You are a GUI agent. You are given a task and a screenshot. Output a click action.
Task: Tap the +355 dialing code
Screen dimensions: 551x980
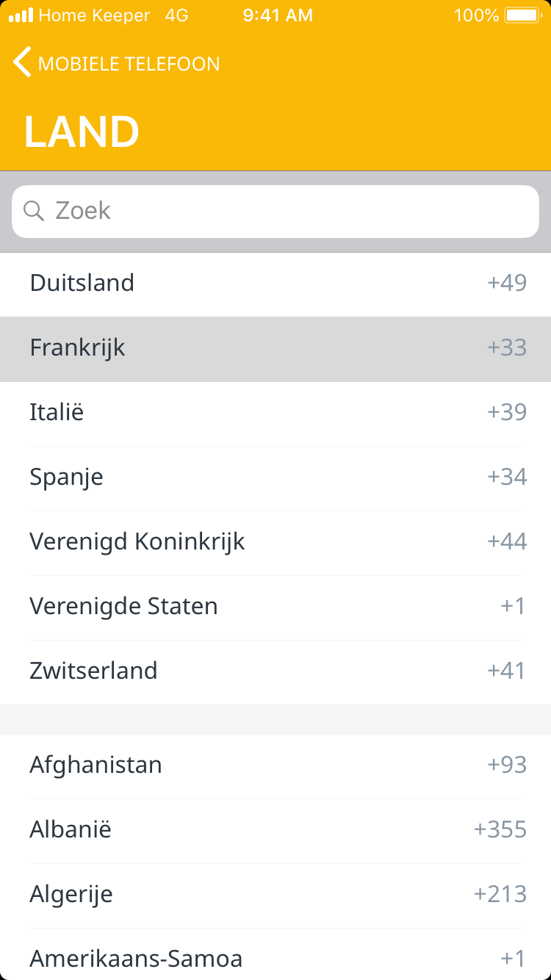tap(500, 829)
